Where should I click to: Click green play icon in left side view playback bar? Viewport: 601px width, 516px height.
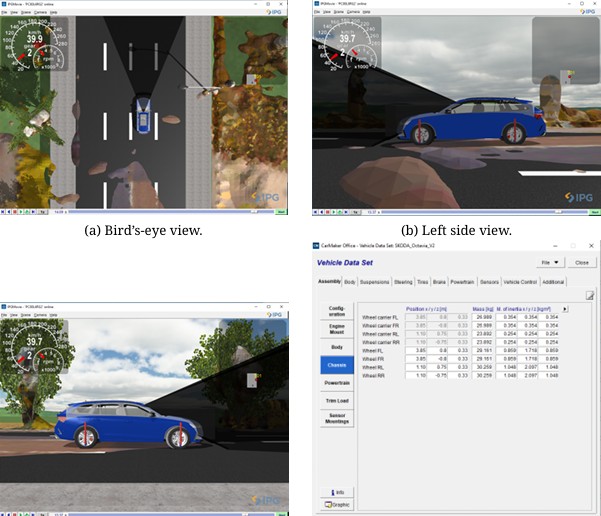click(334, 212)
